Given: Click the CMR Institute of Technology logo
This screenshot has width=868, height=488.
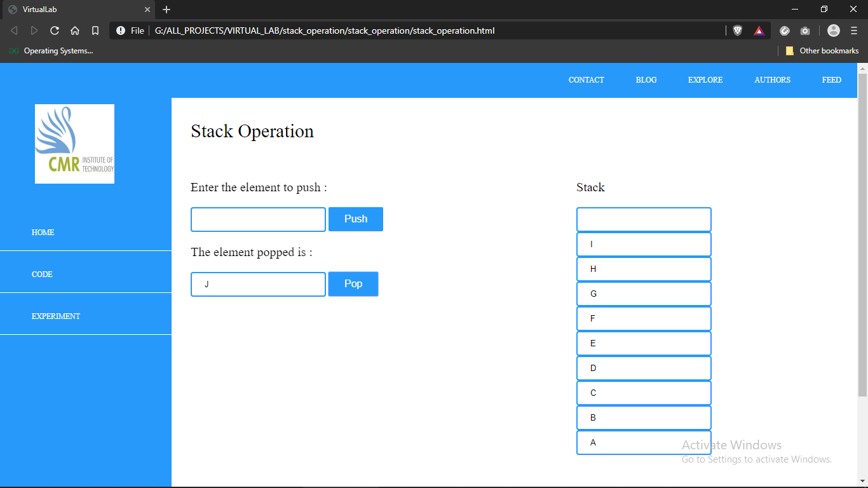Looking at the screenshot, I should pos(74,144).
